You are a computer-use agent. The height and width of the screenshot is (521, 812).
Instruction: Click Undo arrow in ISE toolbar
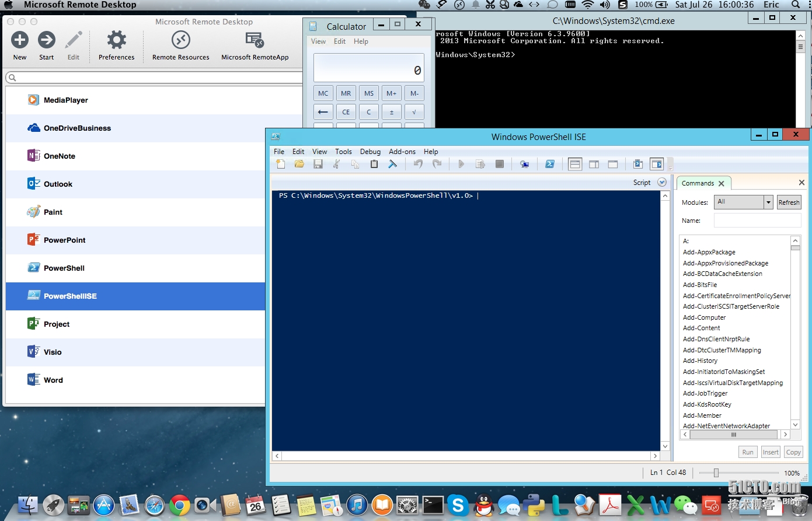(418, 165)
